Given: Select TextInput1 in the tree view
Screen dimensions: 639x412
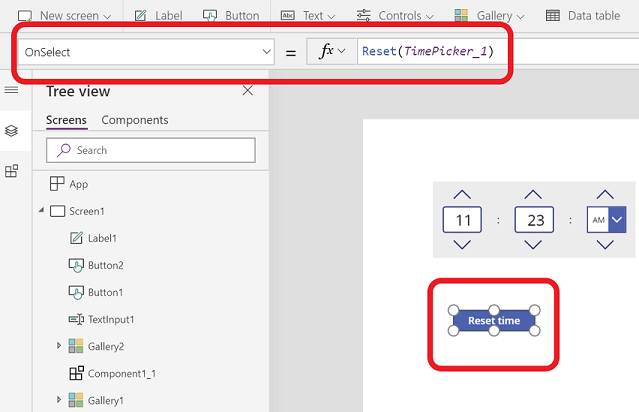Looking at the screenshot, I should pos(110,319).
